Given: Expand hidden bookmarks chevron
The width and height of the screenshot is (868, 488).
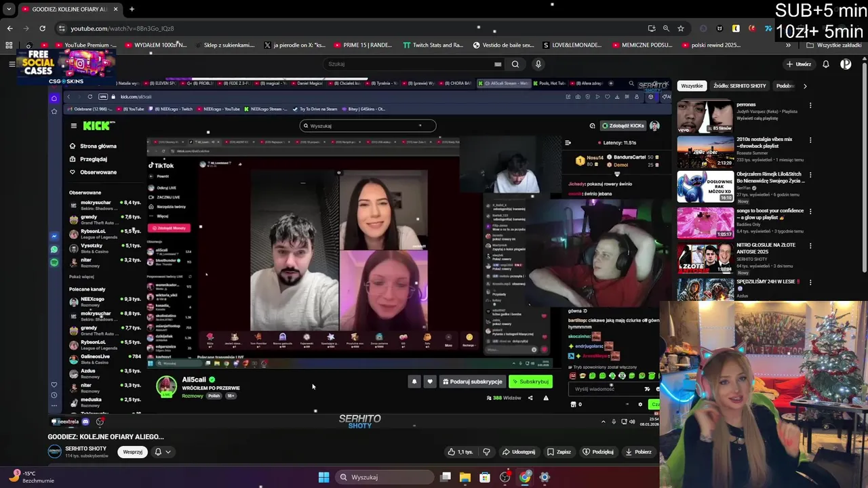Looking at the screenshot, I should click(788, 45).
